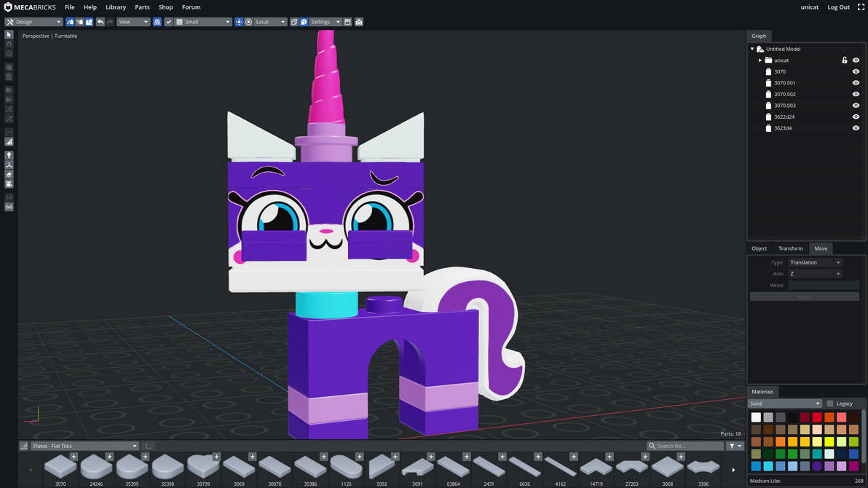This screenshot has height=488, width=868.
Task: Click the undo arrow in the top toolbar
Action: [x=100, y=22]
